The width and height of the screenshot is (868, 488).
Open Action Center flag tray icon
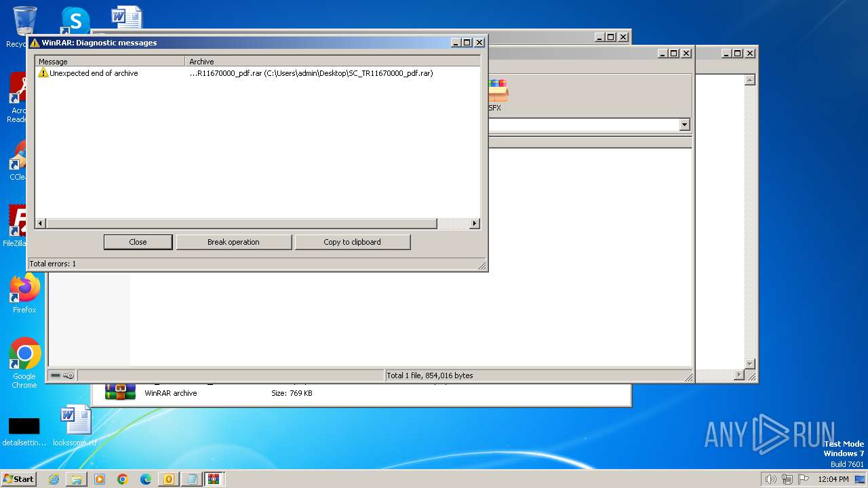pyautogui.click(x=804, y=479)
